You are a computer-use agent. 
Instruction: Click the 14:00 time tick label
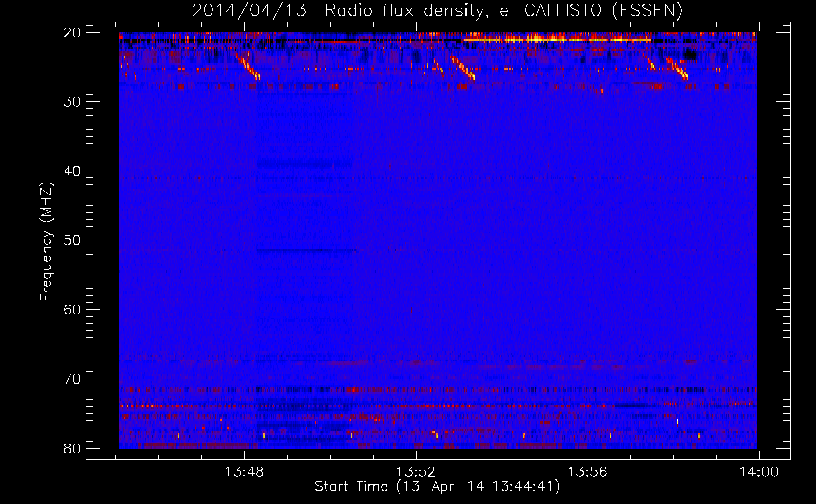[759, 472]
